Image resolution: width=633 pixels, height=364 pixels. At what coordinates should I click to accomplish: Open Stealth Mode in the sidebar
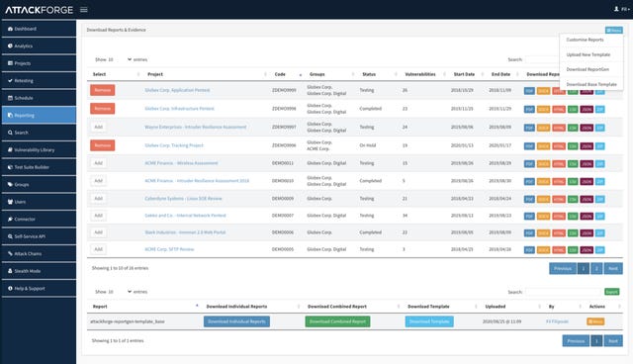pyautogui.click(x=39, y=271)
